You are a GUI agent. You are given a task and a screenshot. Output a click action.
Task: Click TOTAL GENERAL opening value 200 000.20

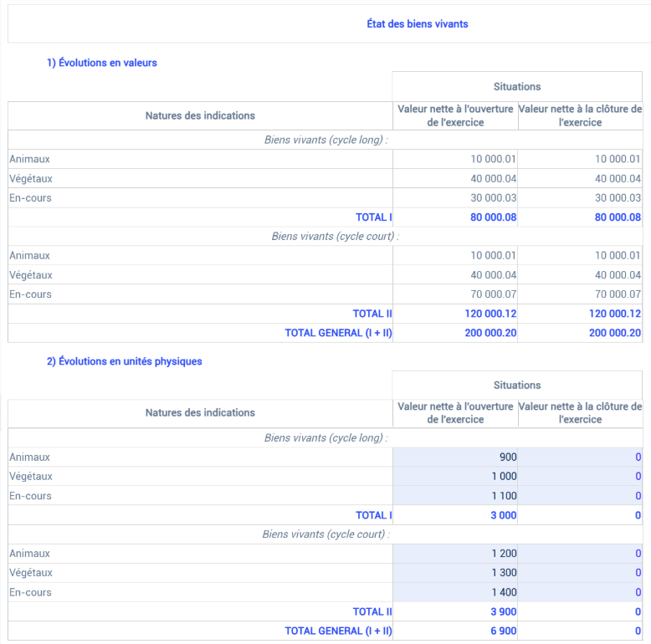click(490, 333)
